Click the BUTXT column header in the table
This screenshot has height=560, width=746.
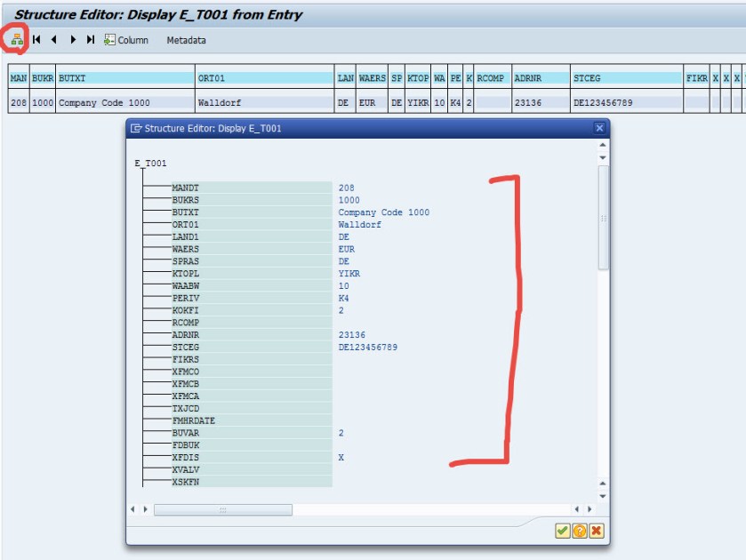coord(125,78)
